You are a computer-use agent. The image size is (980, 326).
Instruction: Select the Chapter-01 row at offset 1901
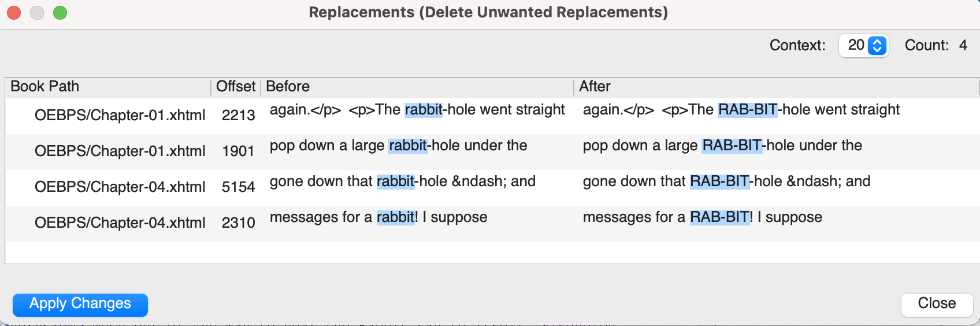(x=120, y=151)
